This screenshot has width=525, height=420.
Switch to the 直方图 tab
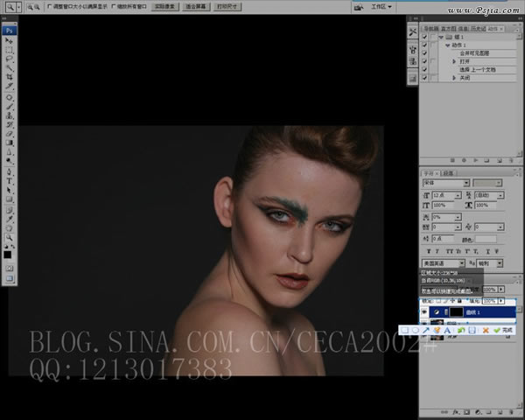tap(448, 29)
